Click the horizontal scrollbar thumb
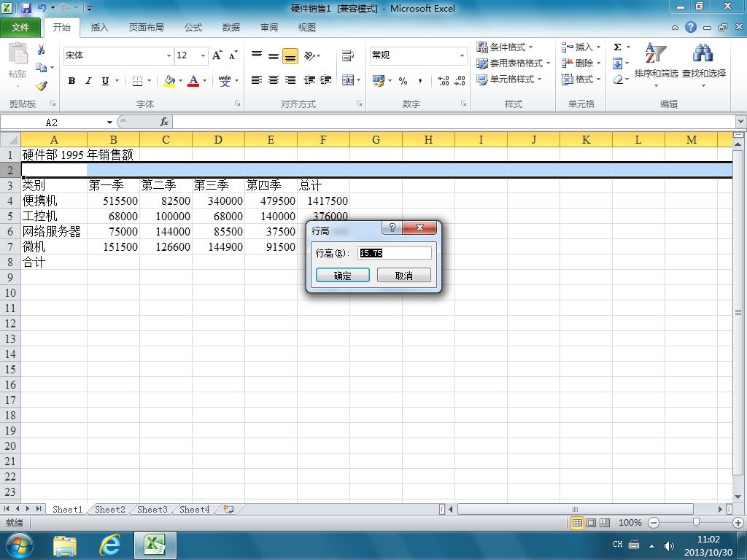This screenshot has width=747, height=560. click(x=575, y=509)
